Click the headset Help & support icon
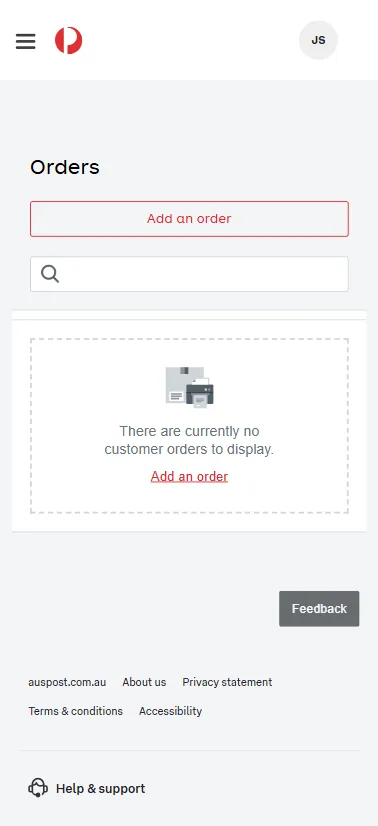The width and height of the screenshot is (378, 826). click(38, 789)
